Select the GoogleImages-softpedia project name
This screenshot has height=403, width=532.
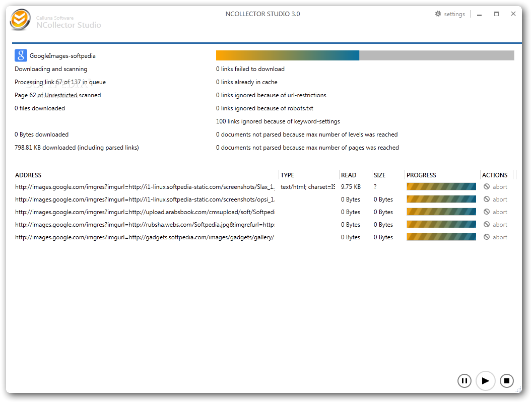click(62, 56)
